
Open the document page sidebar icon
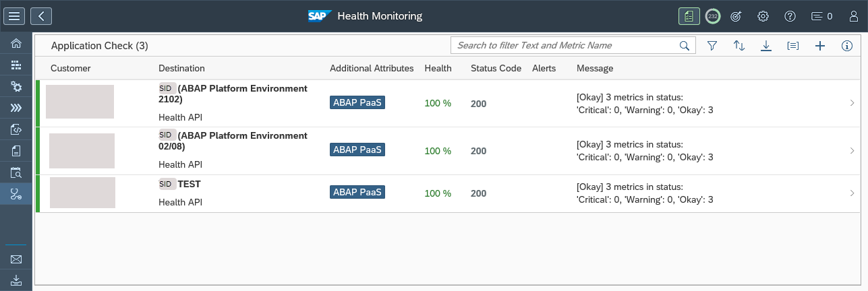coord(16,151)
